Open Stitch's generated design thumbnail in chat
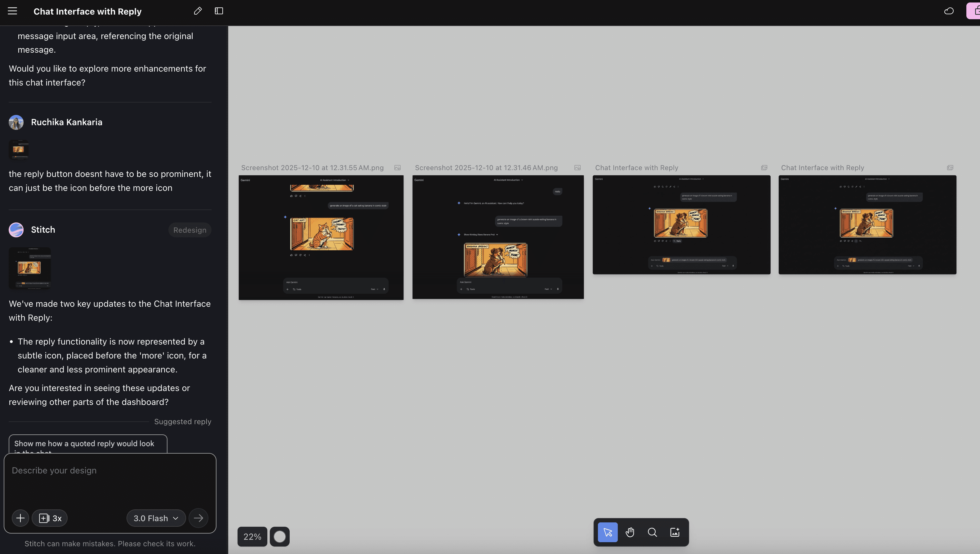Viewport: 980px width, 554px height. (30, 268)
